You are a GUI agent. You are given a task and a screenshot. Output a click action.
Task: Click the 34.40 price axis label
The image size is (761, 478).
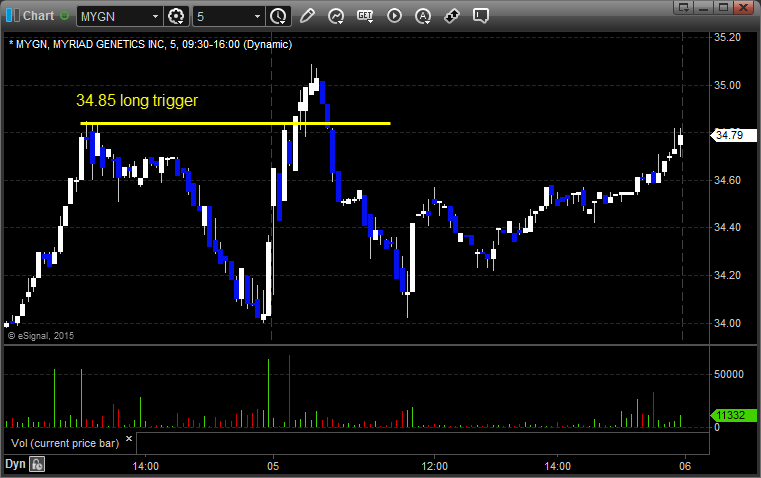point(728,228)
